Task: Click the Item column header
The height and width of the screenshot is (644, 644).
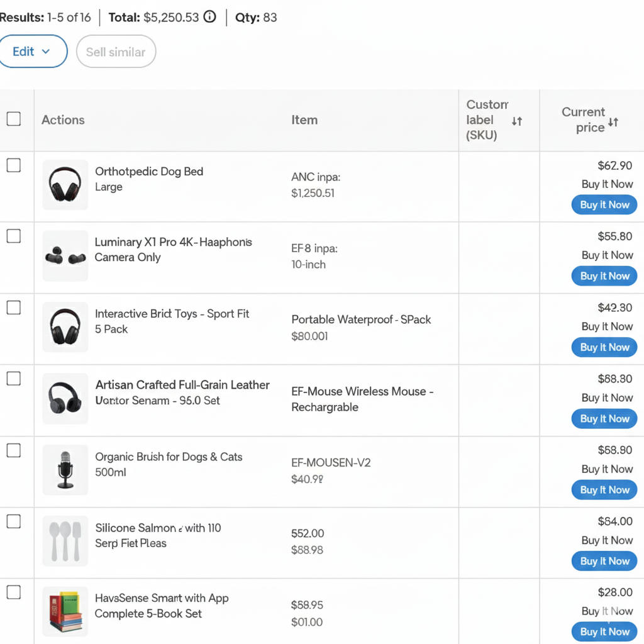Action: (x=304, y=119)
